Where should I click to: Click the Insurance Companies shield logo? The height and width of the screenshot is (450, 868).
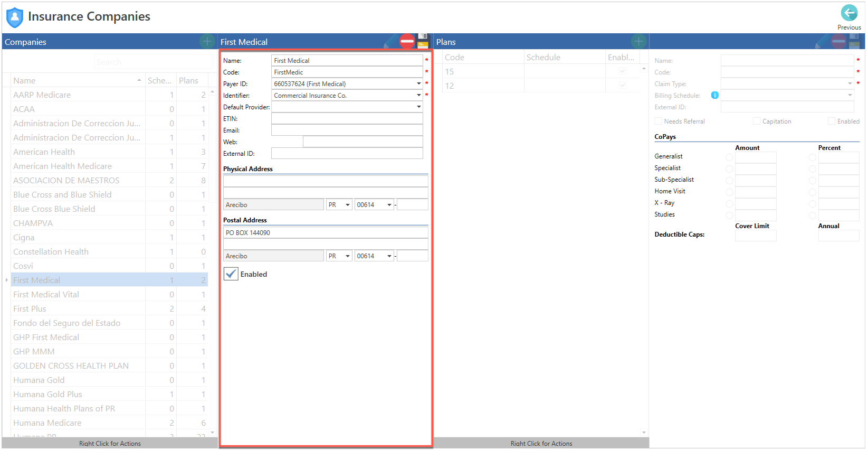15,17
